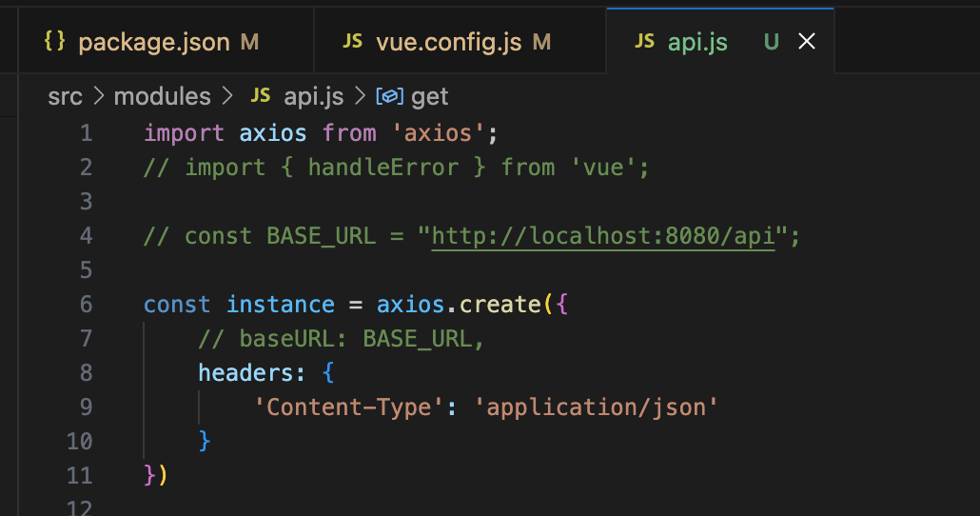Click the JSON braces icon on package.json tab
The height and width of the screenshot is (516, 980).
coord(55,41)
